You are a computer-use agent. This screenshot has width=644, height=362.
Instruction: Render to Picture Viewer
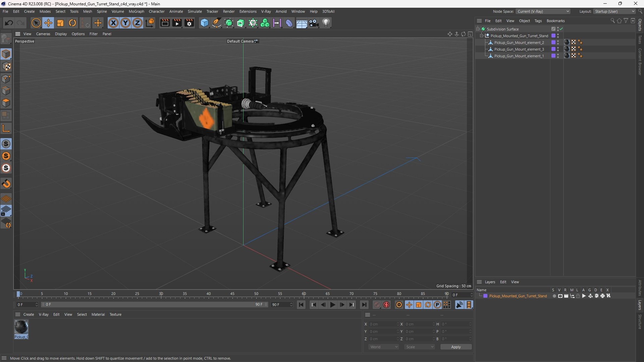point(177,23)
